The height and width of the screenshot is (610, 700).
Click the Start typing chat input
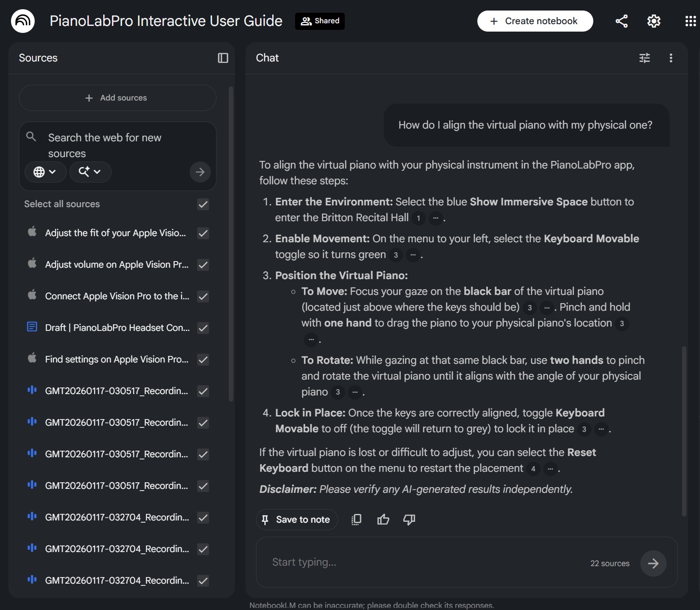(426, 563)
